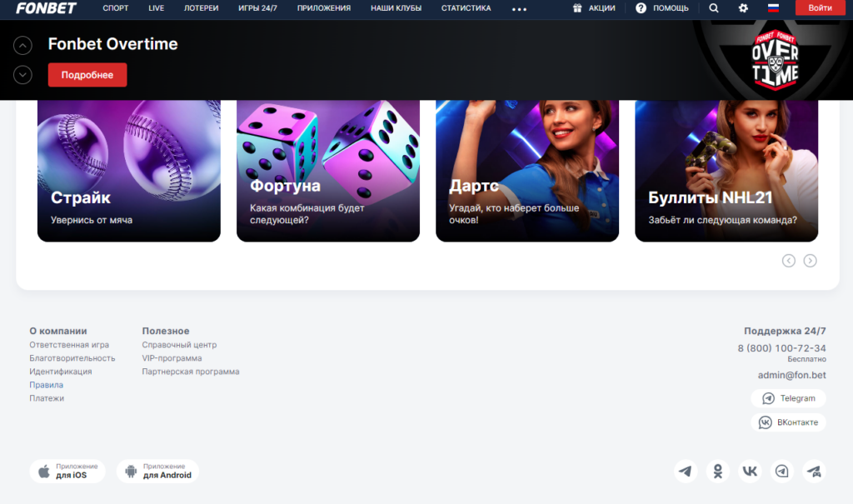The height and width of the screenshot is (504, 853).
Task: Click the Telegram support button
Action: (788, 398)
